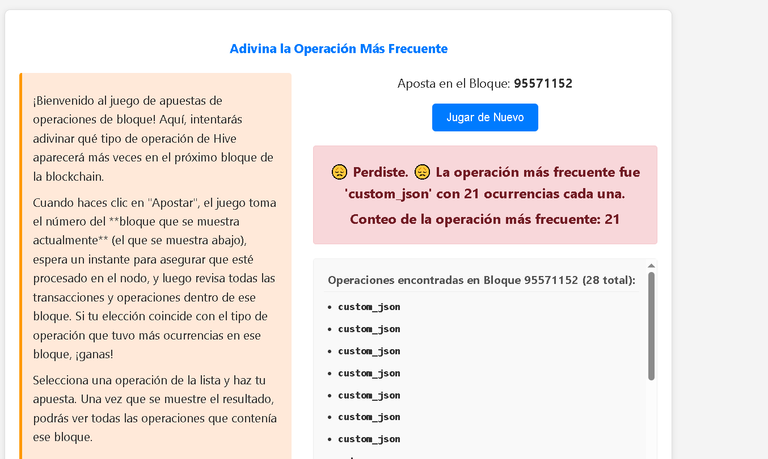The image size is (768, 459).
Task: Click the 'Aposta en el Bloque:' label
Action: (x=454, y=83)
